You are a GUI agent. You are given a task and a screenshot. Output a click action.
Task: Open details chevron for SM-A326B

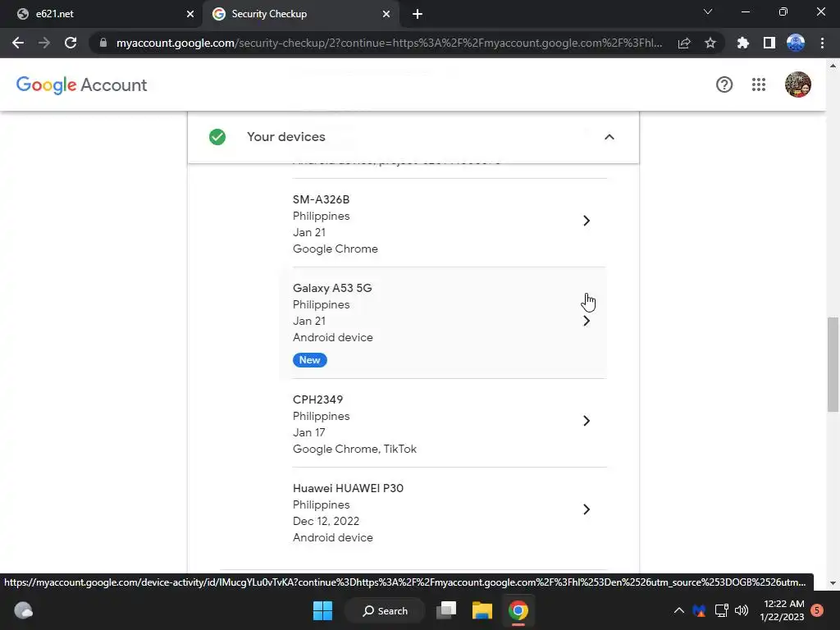(x=587, y=221)
